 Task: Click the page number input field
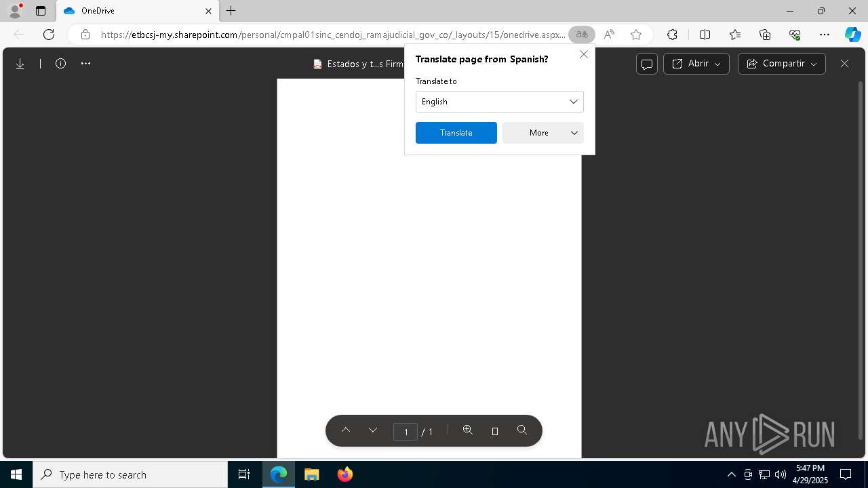point(406,431)
